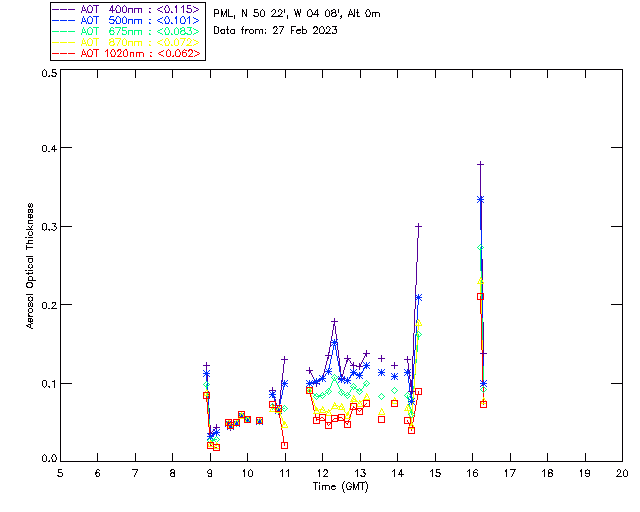Click the 'Time (GMT)' axis label
640x512 pixels.
click(x=341, y=487)
